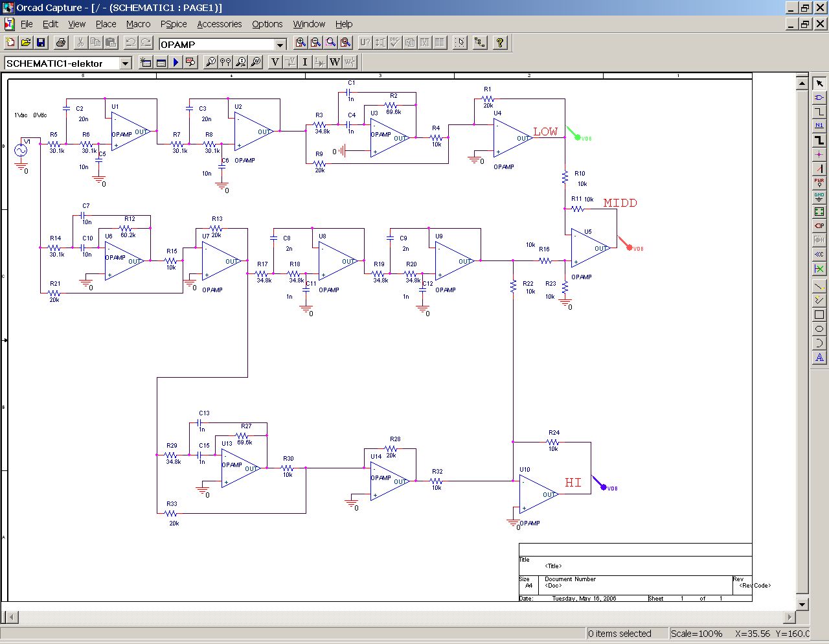
Task: Click the vertical scrollbar down arrow
Action: tap(802, 604)
